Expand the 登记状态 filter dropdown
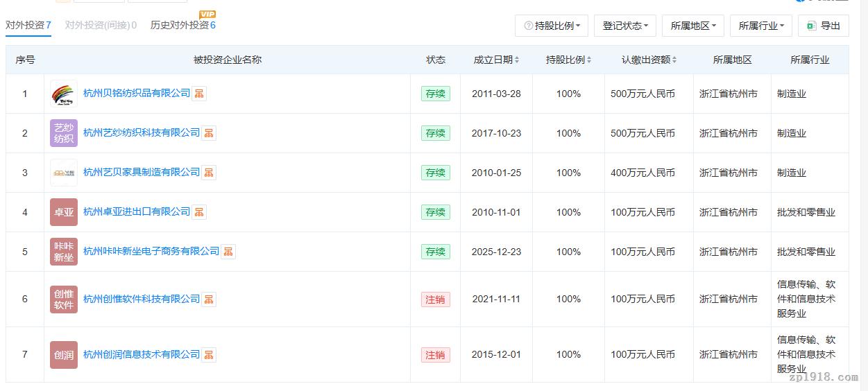Viewport: 868px width, 391px height. (624, 26)
